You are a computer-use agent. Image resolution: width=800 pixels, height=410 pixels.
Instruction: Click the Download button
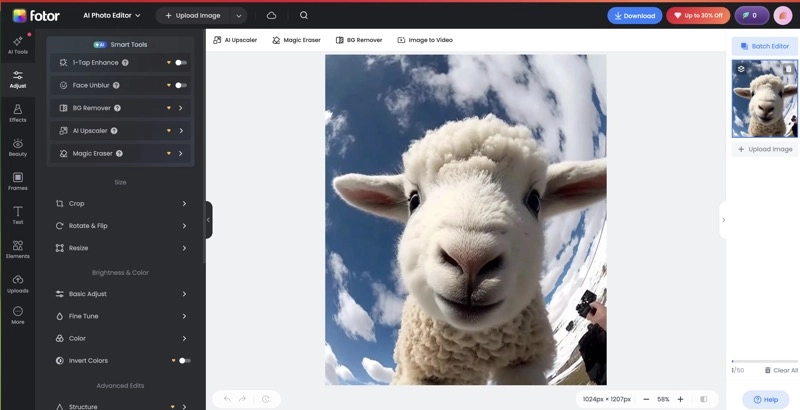tap(635, 15)
